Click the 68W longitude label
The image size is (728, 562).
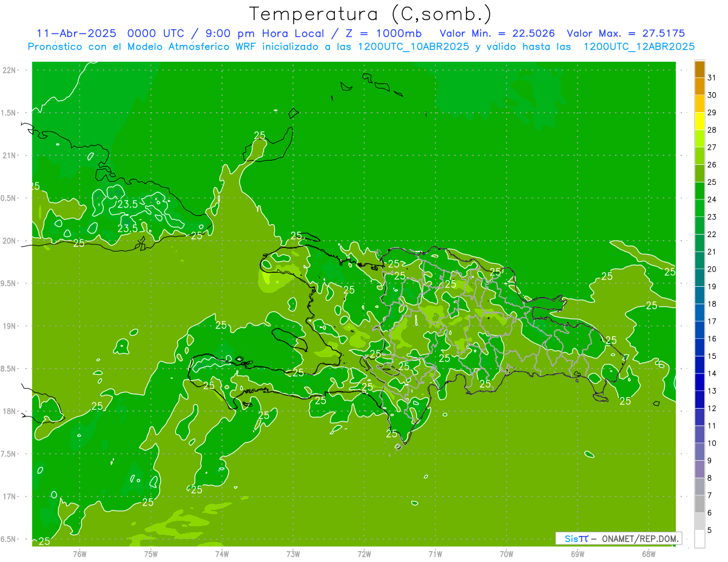pyautogui.click(x=649, y=554)
